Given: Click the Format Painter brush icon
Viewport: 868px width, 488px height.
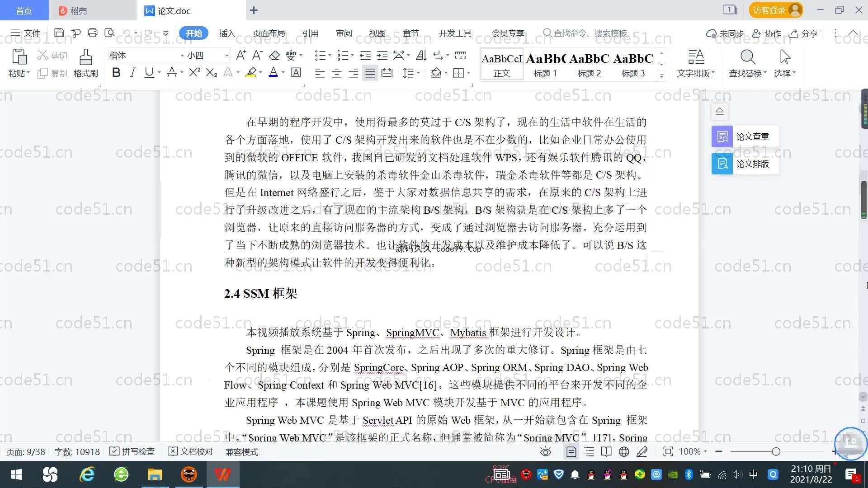Looking at the screenshot, I should (85, 57).
